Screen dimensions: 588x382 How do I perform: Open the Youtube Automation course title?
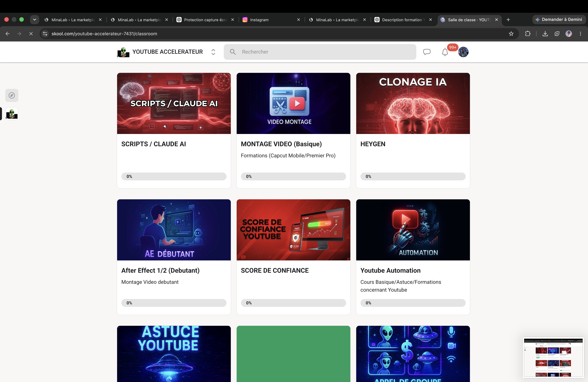pyautogui.click(x=390, y=271)
